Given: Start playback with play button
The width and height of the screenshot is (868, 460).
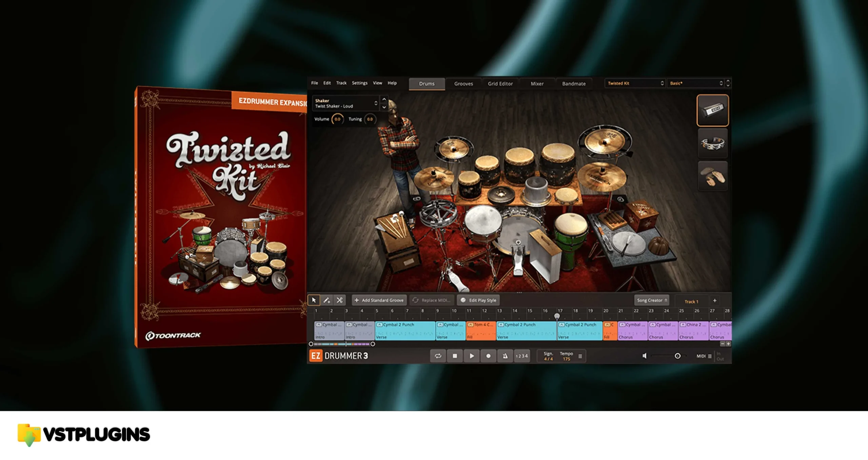Looking at the screenshot, I should [x=472, y=356].
